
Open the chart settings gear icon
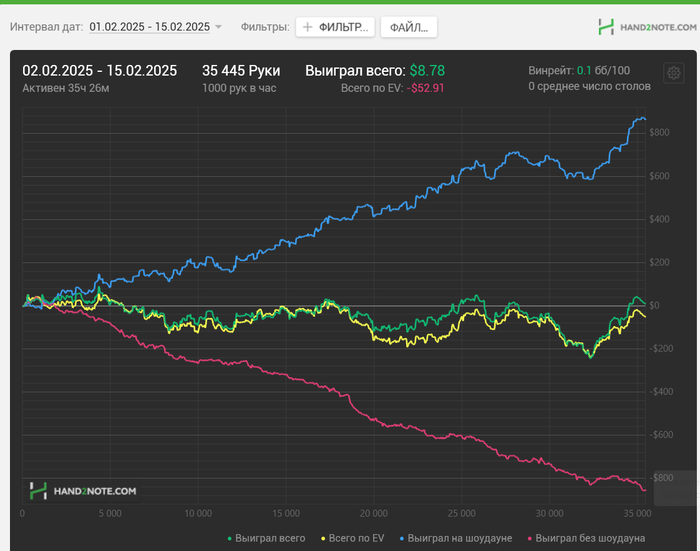point(673,73)
